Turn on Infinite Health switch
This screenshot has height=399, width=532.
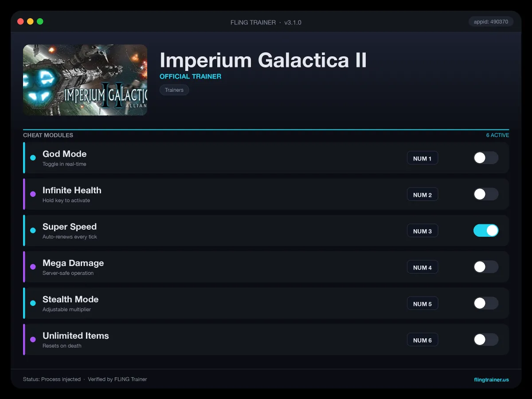[x=486, y=194]
